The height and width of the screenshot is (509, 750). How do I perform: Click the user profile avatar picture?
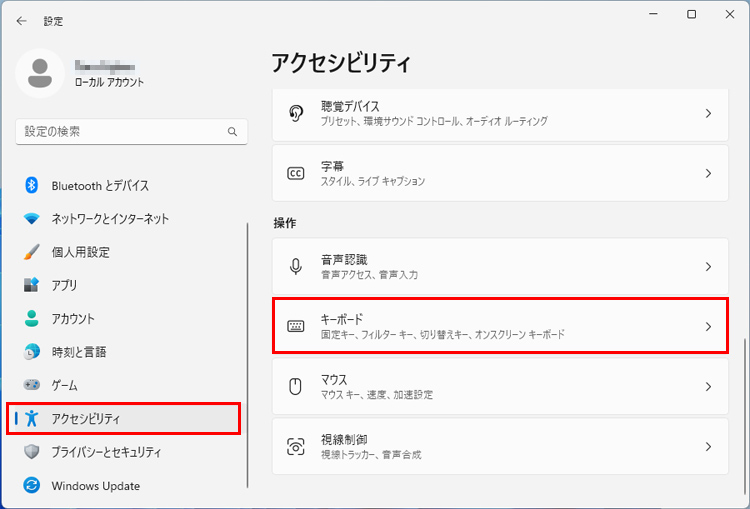click(x=41, y=72)
